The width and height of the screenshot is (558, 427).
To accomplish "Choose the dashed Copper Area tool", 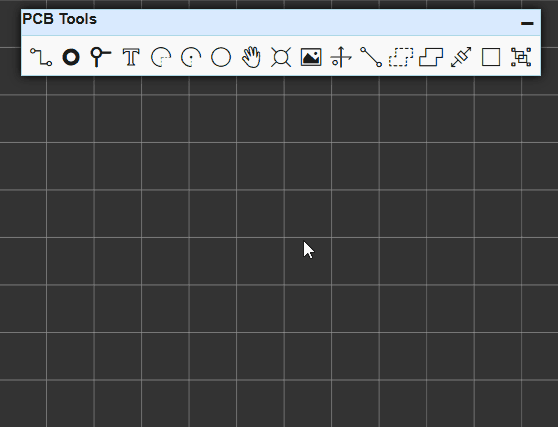I will tap(401, 57).
